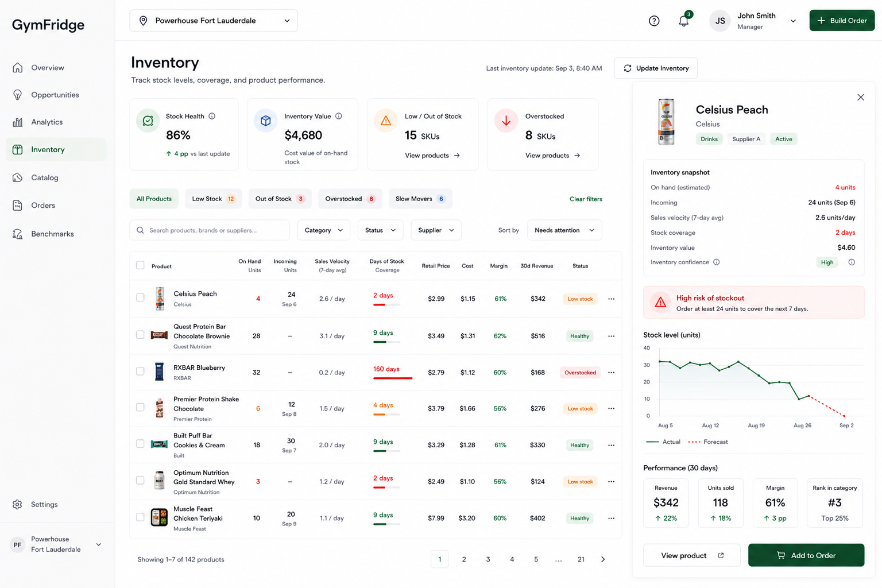This screenshot has height=588, width=882.
Task: Click the Clear filters link
Action: 586,199
